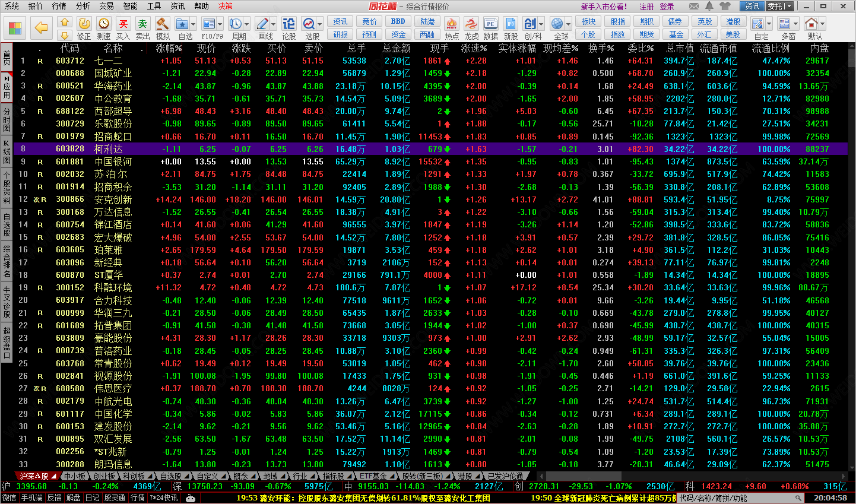Click the bell notifications icon
856x504 pixels.
pos(709,6)
